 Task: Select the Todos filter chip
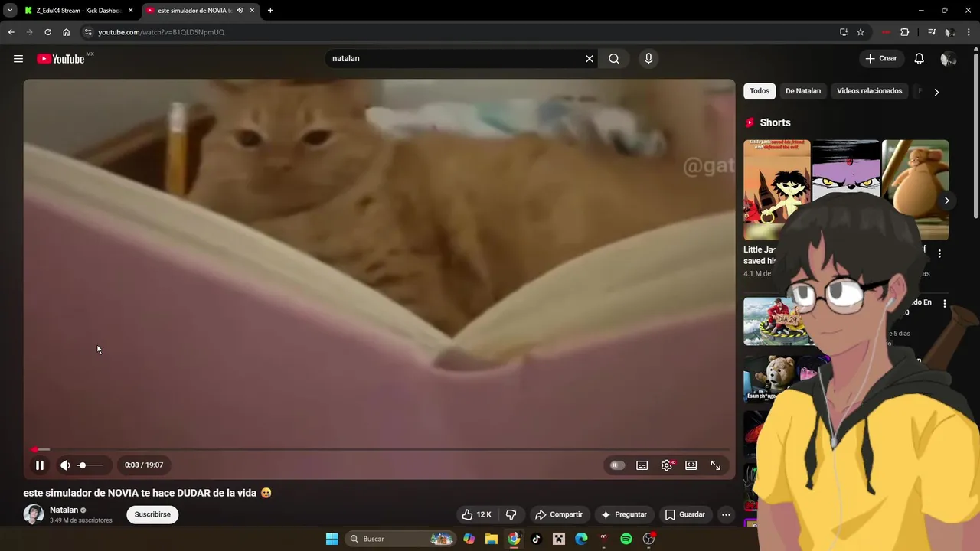click(759, 91)
